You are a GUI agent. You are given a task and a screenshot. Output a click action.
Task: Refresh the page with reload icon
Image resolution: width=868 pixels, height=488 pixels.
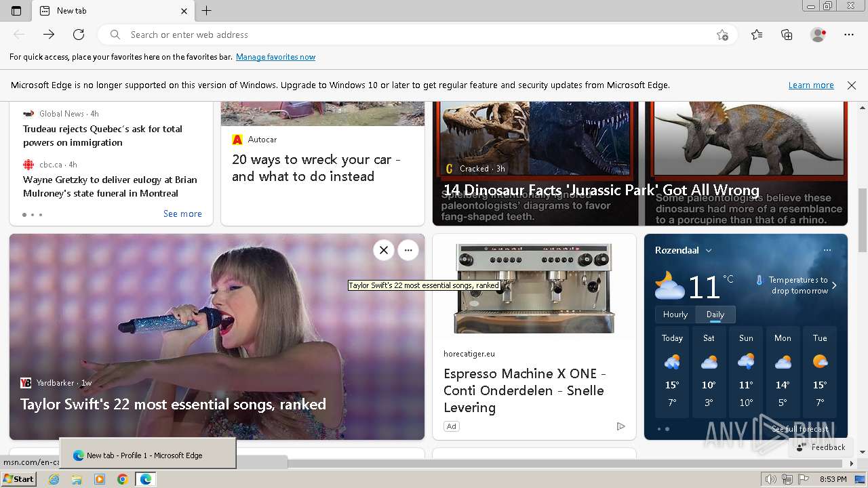pyautogui.click(x=79, y=35)
